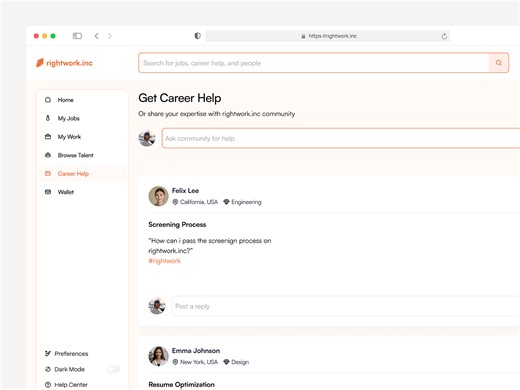Click the Get Career Help heading
This screenshot has width=520, height=390.
pos(180,98)
